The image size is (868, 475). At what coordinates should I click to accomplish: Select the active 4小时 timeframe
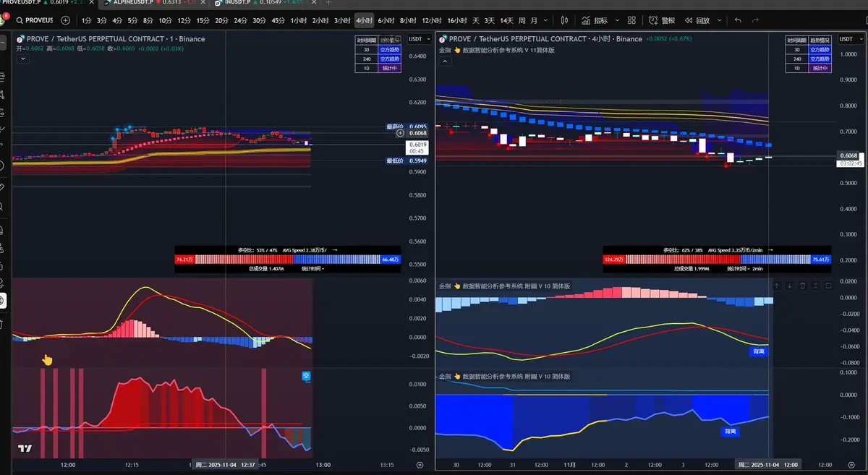coord(364,20)
